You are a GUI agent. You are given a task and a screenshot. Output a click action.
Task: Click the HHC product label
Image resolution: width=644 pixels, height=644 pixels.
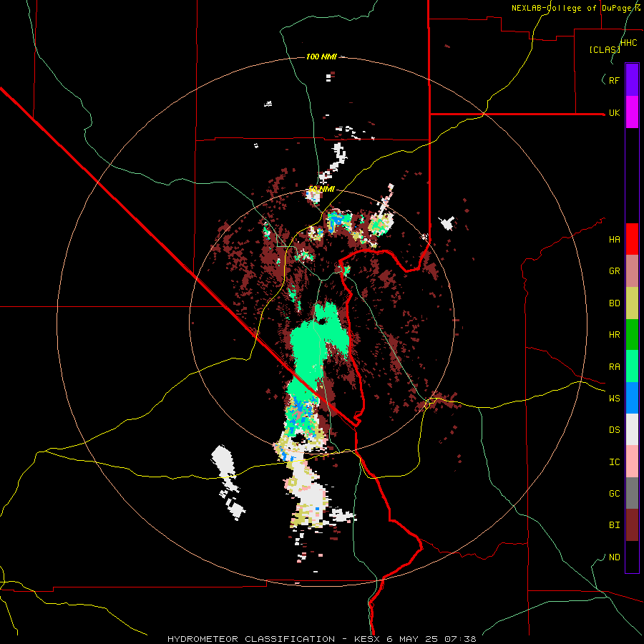628,43
